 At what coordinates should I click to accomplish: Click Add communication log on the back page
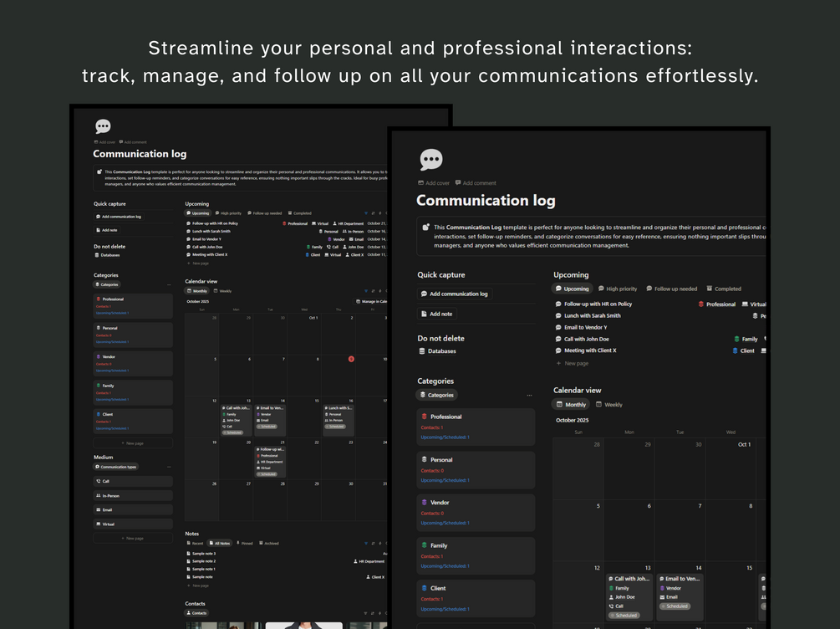(118, 217)
